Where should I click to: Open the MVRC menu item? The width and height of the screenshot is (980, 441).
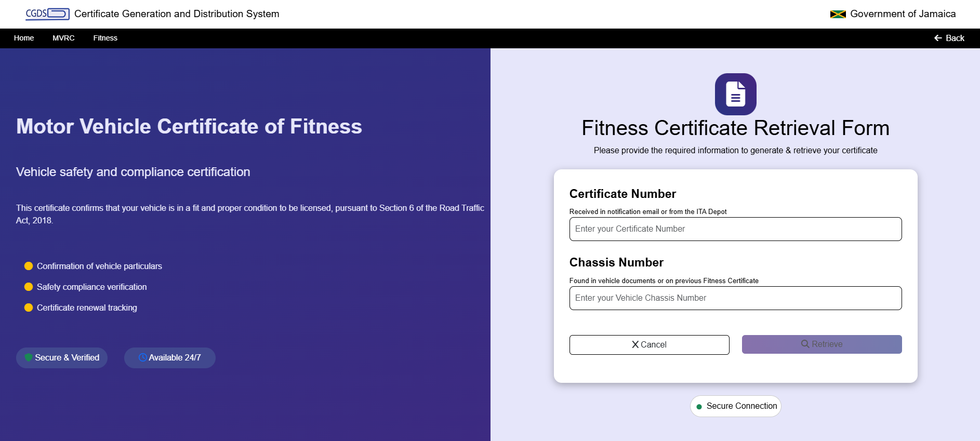(63, 38)
